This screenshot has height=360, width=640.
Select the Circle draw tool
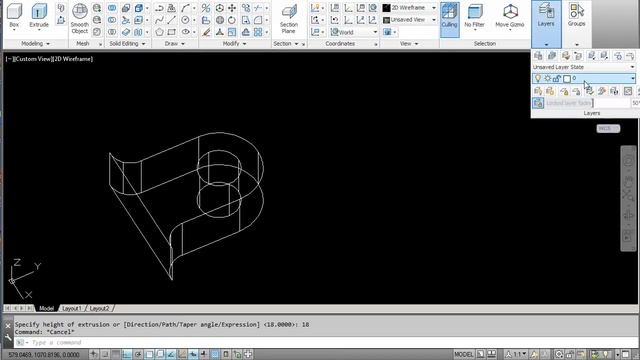pos(185,20)
